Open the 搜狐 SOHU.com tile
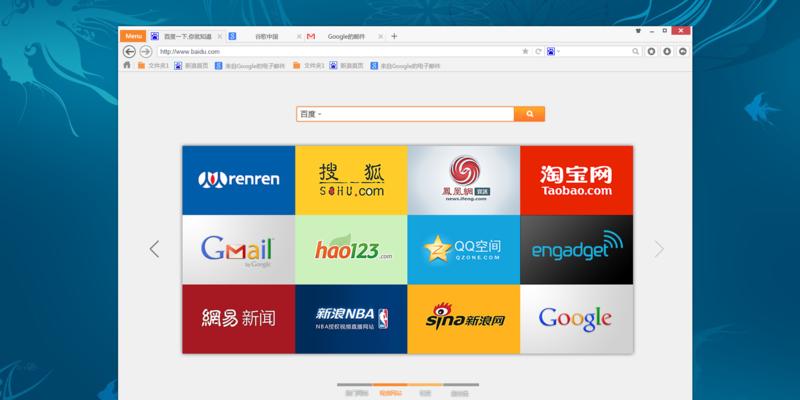This screenshot has width=800, height=400. click(x=352, y=180)
